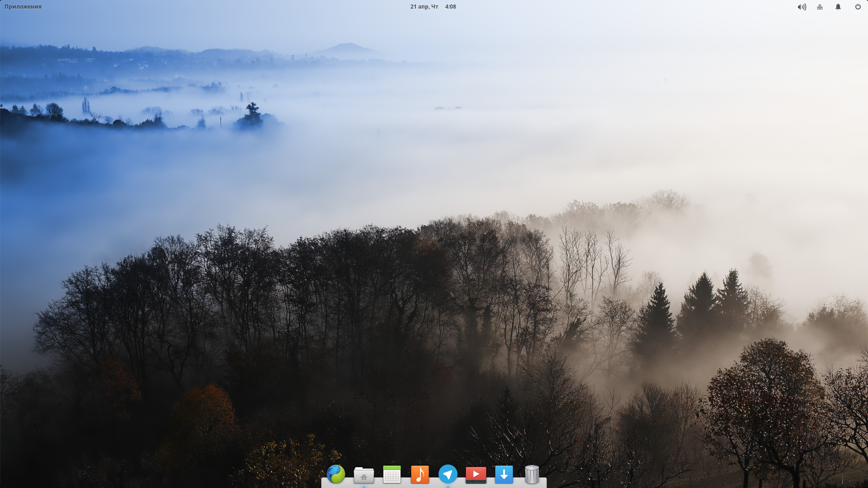This screenshot has width=868, height=488.
Task: Open the network indicator
Action: (820, 7)
